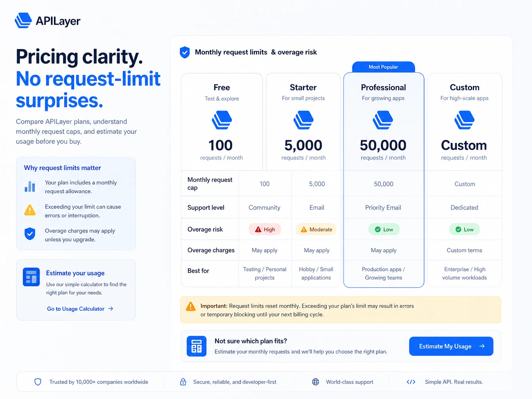This screenshot has width=532, height=399.
Task: Click the '50,000' large request count
Action: pos(383,145)
